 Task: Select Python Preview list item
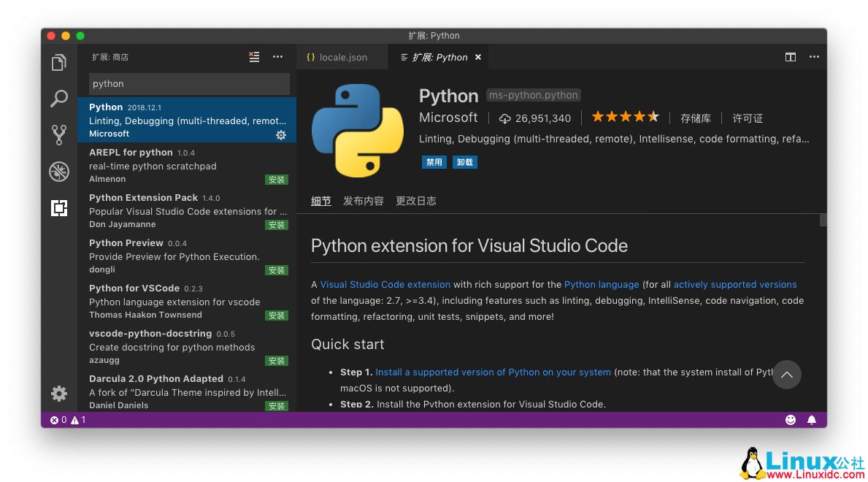(x=187, y=256)
